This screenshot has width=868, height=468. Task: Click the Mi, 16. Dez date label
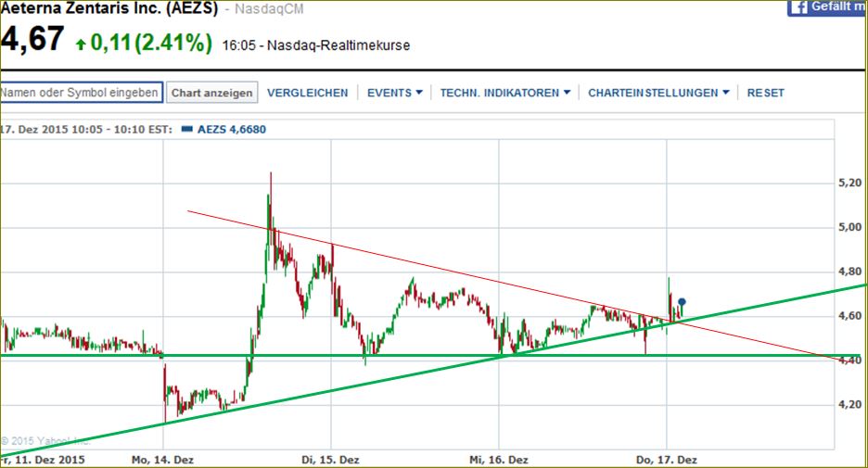[499, 460]
